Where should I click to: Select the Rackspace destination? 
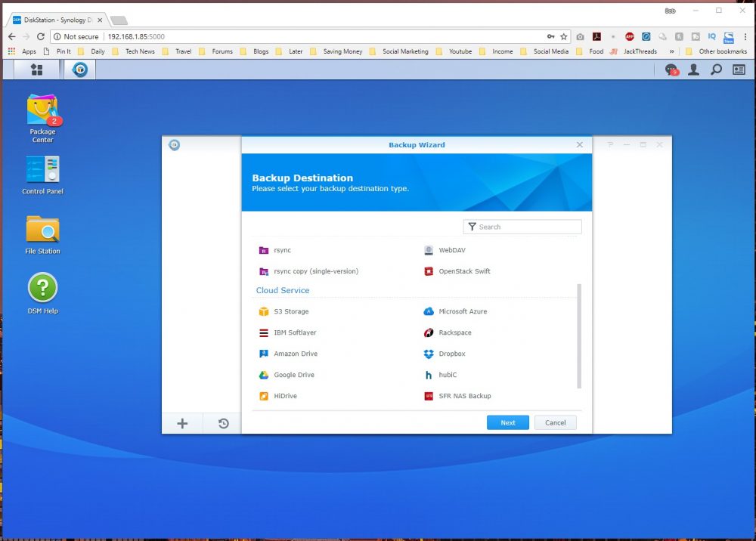coord(448,333)
